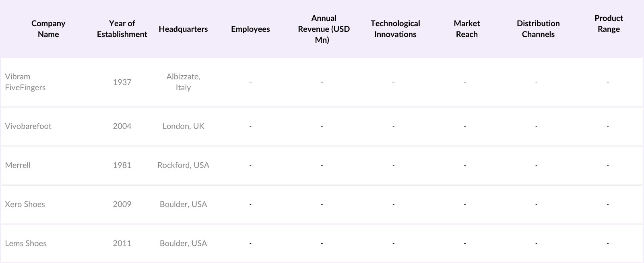Image resolution: width=644 pixels, height=263 pixels.
Task: Select the Xero Shoes row name
Action: tap(25, 204)
